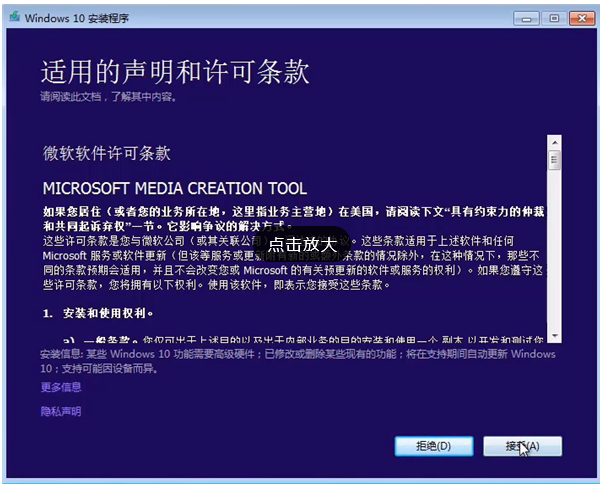Open the 隐私声明 link

point(61,411)
